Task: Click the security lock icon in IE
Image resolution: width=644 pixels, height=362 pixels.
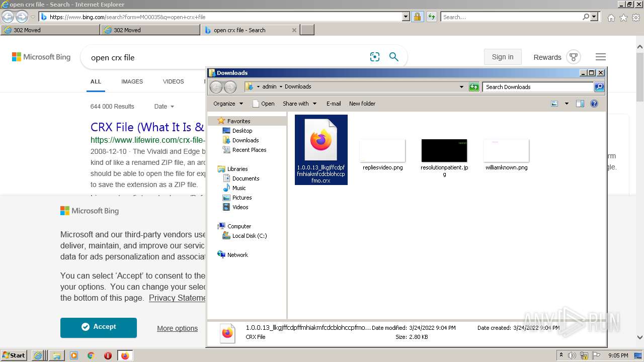Action: [x=417, y=17]
